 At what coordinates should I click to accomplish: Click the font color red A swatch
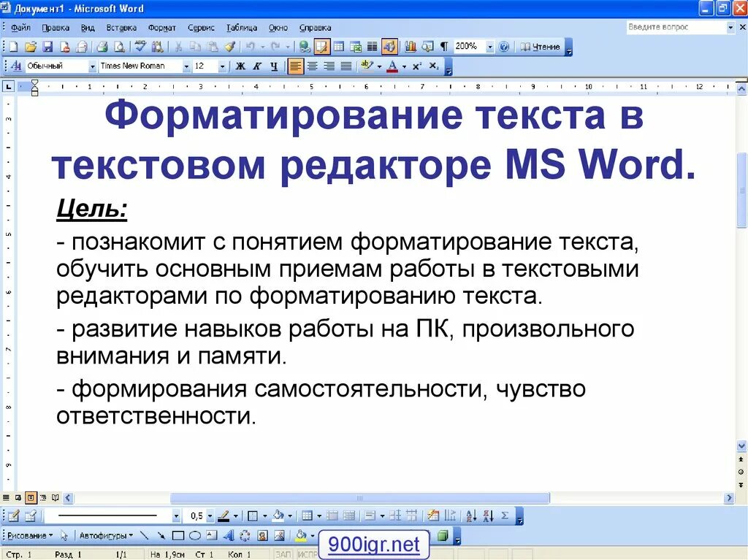(x=392, y=66)
